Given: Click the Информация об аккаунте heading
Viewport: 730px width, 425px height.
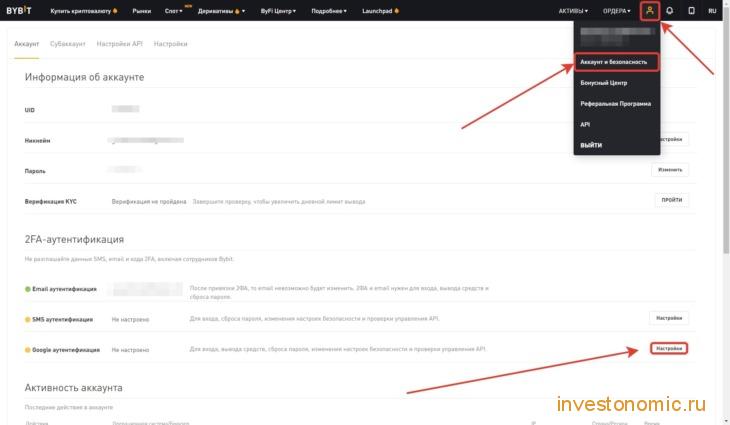Looking at the screenshot, I should (x=84, y=77).
